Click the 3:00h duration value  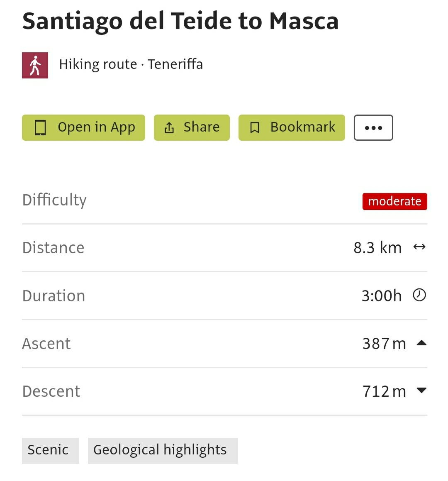pos(382,296)
